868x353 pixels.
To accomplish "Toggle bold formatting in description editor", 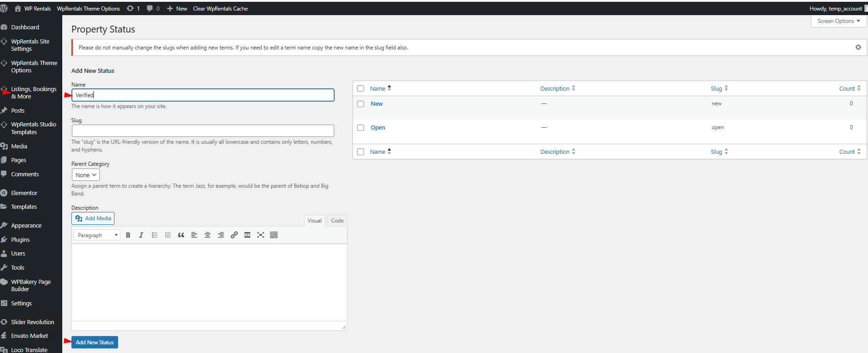I will click(128, 235).
